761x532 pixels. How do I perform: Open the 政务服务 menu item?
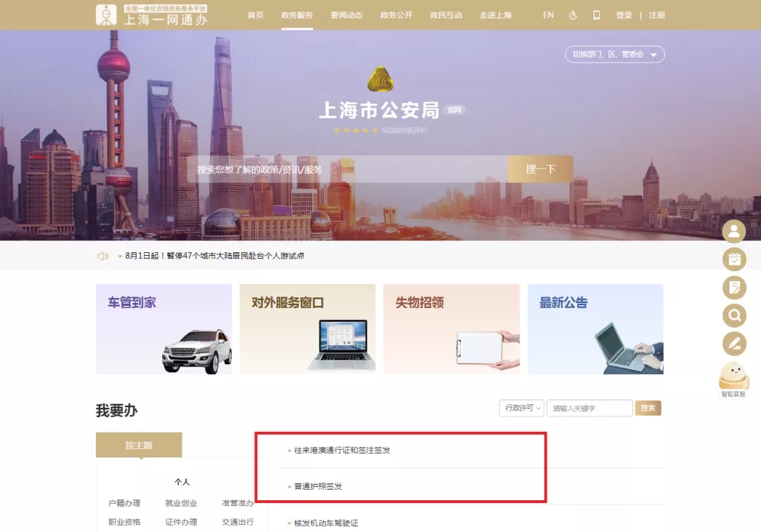point(297,15)
